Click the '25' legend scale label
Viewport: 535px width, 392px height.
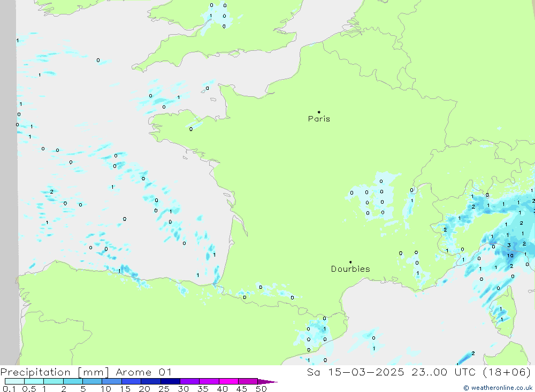(x=164, y=389)
